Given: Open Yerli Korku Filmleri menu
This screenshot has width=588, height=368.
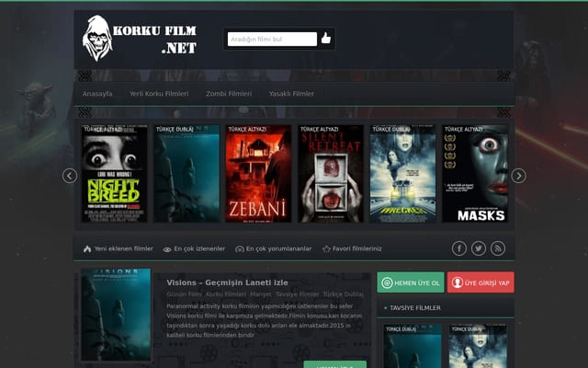Looking at the screenshot, I should coord(159,94).
